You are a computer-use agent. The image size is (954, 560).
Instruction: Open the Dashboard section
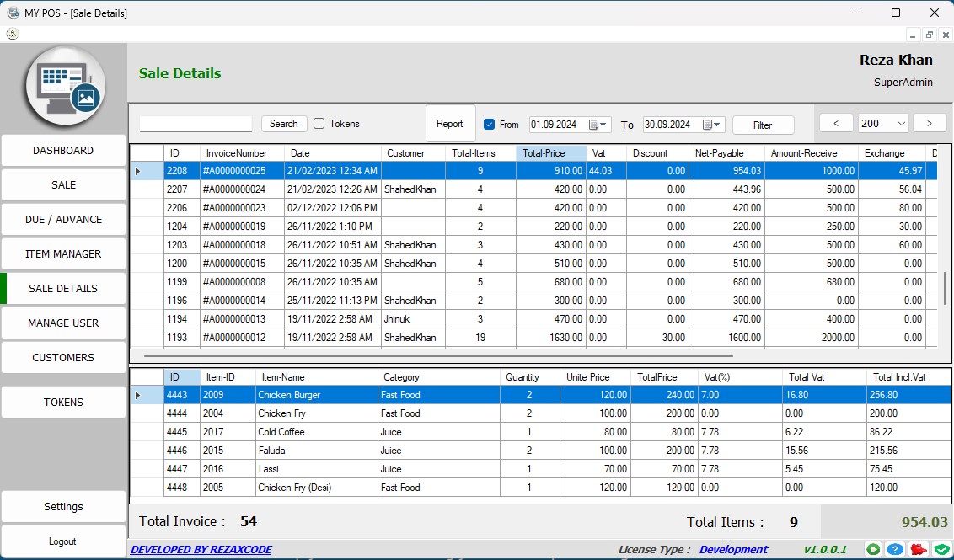(63, 151)
